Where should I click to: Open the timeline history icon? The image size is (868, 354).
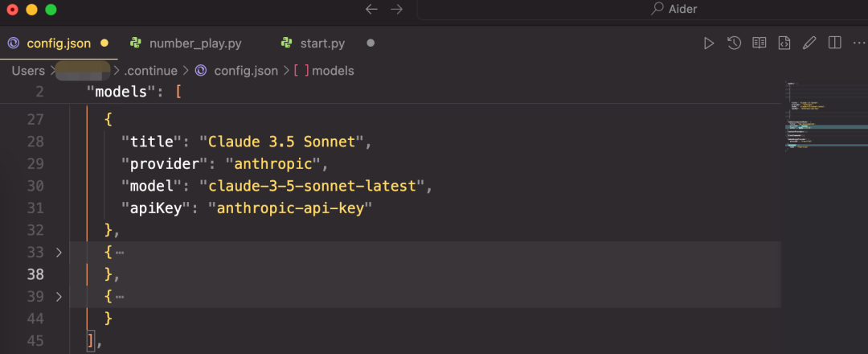click(x=734, y=43)
